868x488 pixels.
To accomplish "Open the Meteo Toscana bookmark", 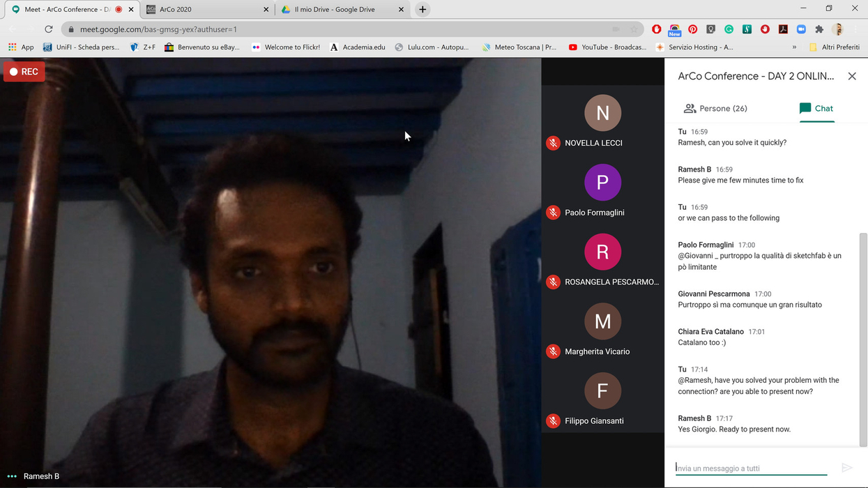I will (x=519, y=47).
